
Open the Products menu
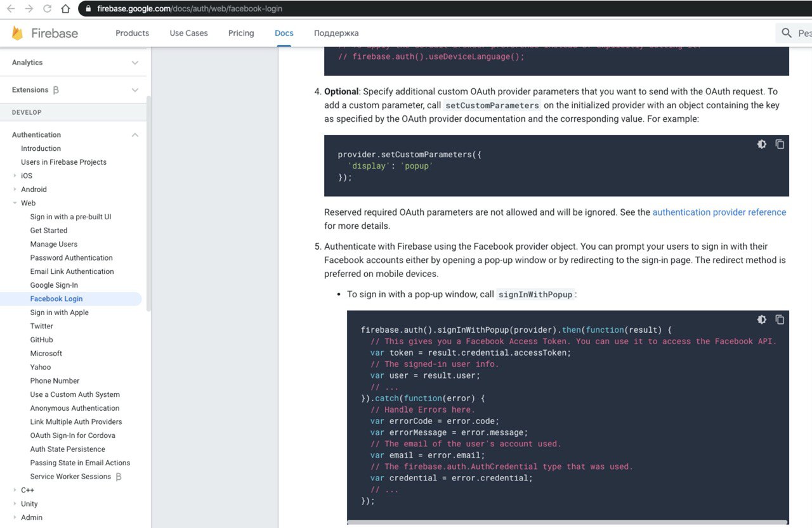point(132,33)
